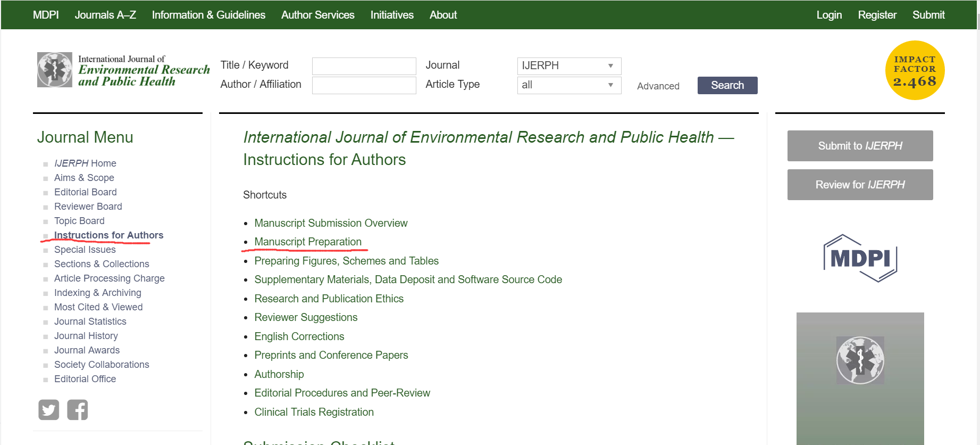Open Editorial Board page

[x=86, y=192]
